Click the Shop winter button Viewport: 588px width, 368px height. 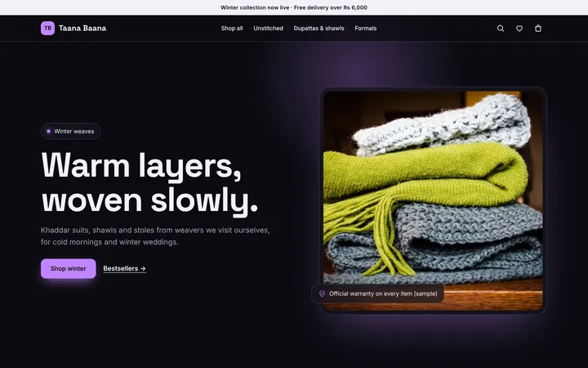[69, 268]
